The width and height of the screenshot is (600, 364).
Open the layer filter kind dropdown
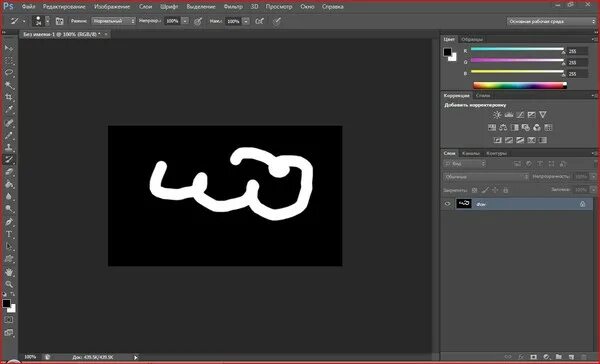(465, 164)
